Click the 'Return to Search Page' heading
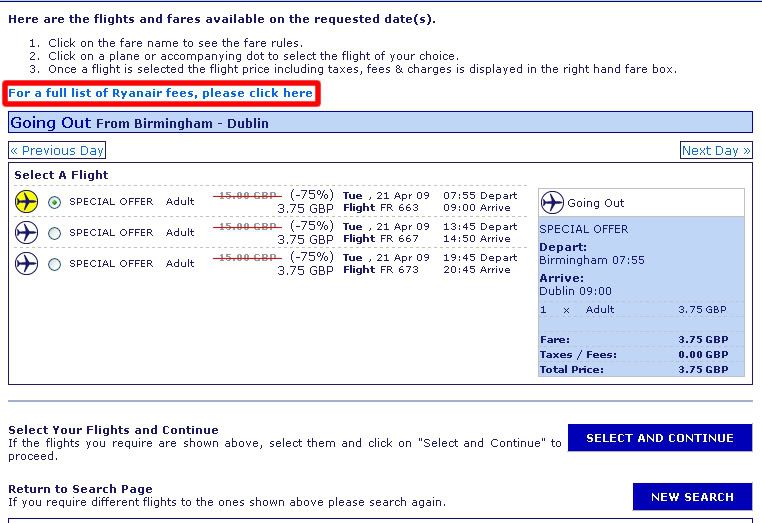The image size is (762, 523). [81, 489]
